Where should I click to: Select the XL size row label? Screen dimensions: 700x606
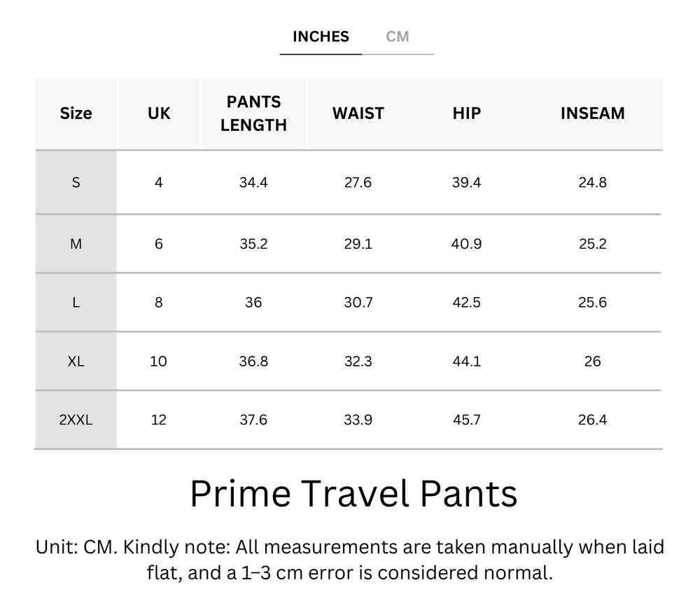76,361
